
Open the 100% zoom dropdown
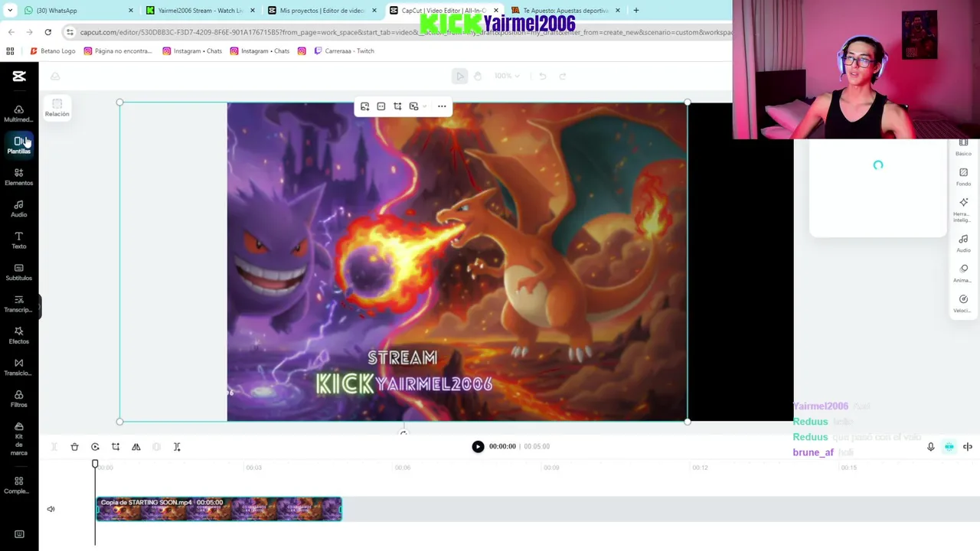pos(507,76)
